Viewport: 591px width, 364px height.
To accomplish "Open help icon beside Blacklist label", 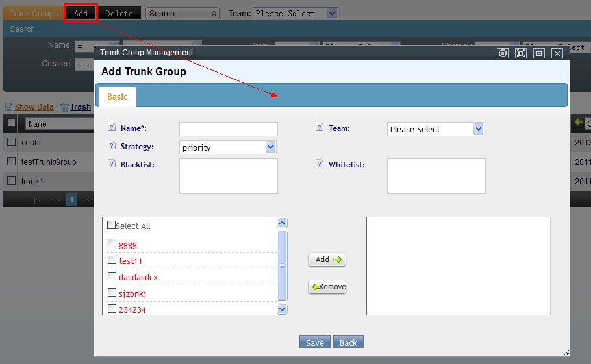I will point(112,164).
